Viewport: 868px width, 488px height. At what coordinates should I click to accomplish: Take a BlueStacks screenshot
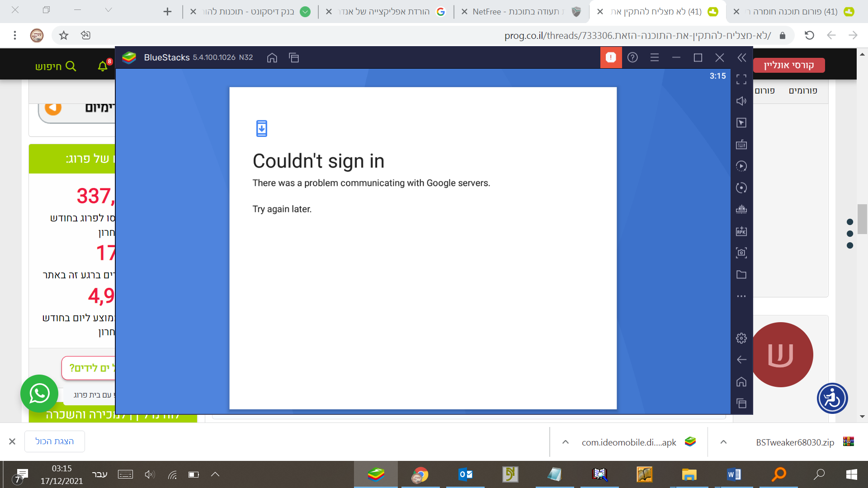[x=741, y=253]
